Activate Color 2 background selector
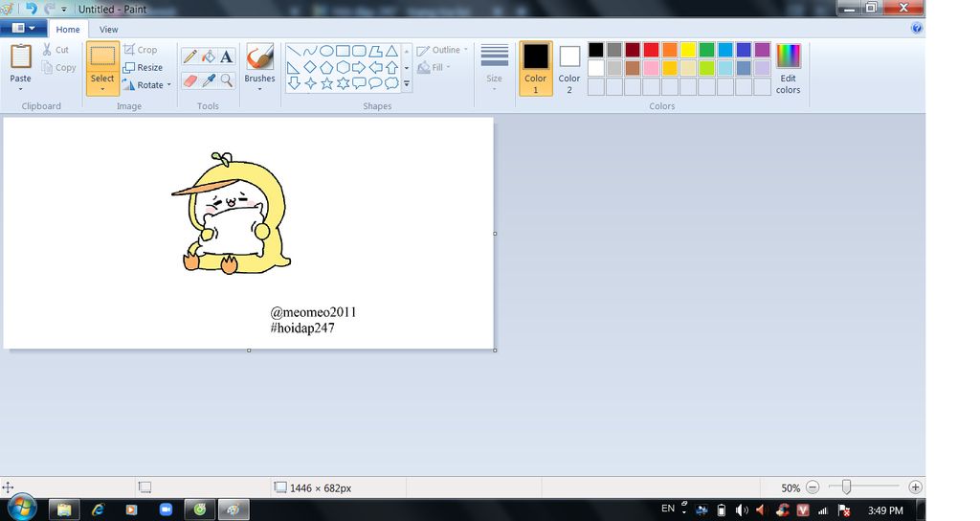 [569, 68]
